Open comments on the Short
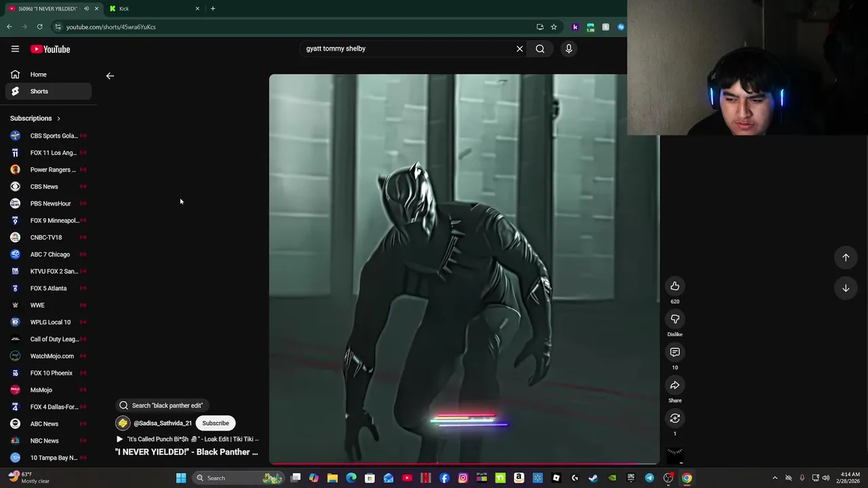868x488 pixels. [x=675, y=352]
